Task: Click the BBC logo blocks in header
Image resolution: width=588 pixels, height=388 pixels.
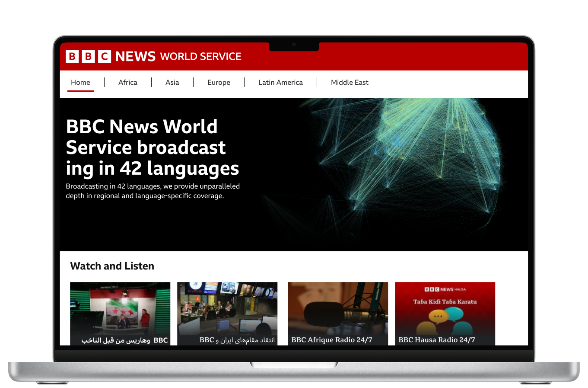Action: (x=89, y=56)
